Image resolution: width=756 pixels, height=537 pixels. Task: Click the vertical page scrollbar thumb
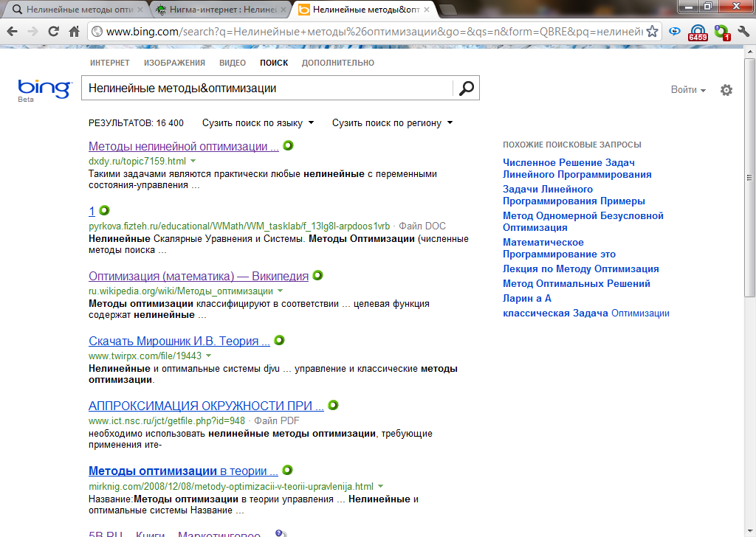pos(749,177)
